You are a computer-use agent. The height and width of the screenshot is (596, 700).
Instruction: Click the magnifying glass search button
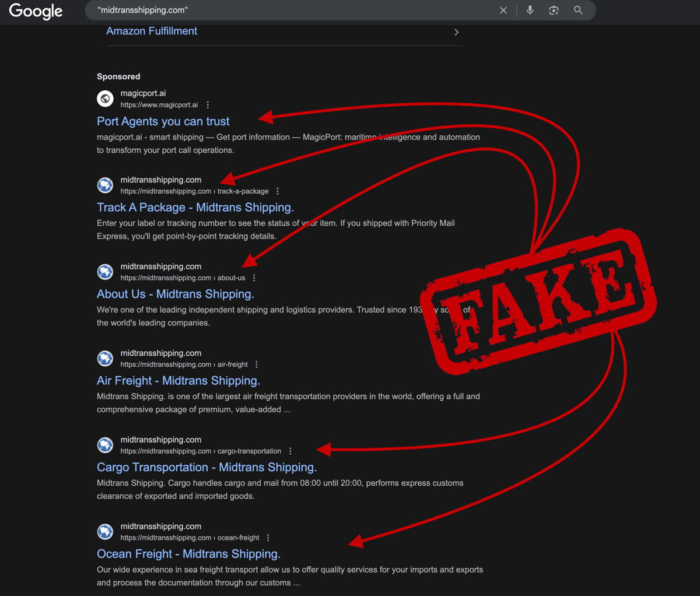pos(578,10)
